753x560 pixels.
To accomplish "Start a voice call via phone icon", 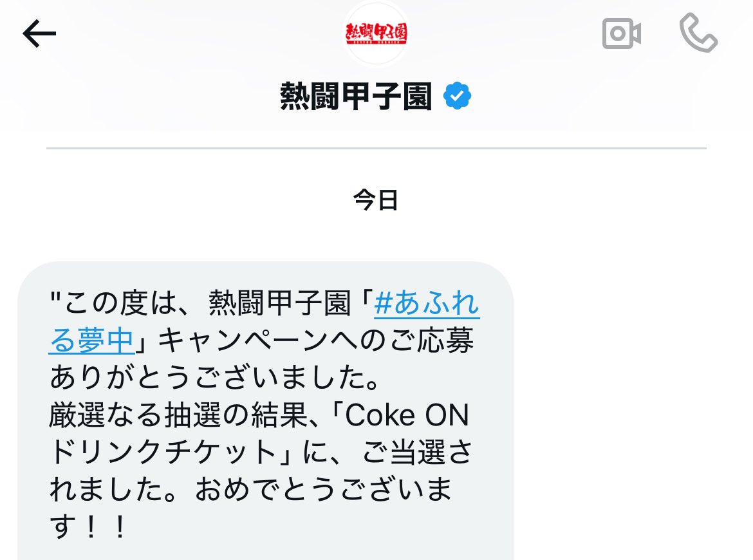I will point(698,33).
